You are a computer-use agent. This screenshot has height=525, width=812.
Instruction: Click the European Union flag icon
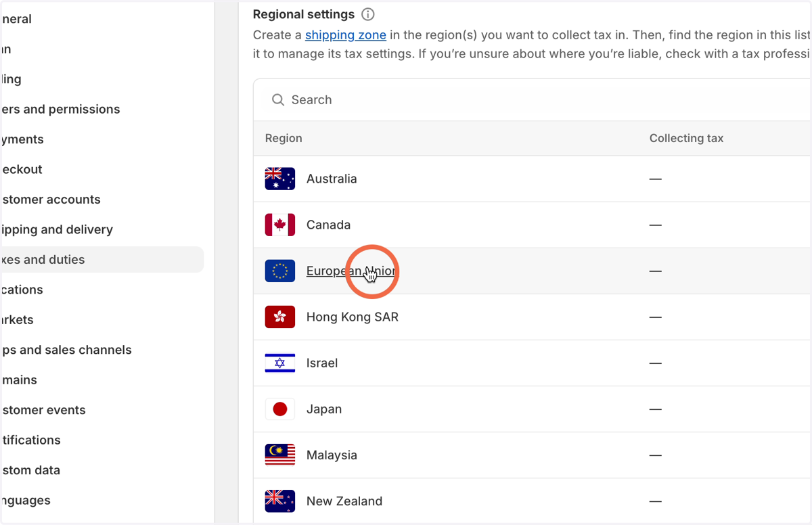[x=280, y=271]
